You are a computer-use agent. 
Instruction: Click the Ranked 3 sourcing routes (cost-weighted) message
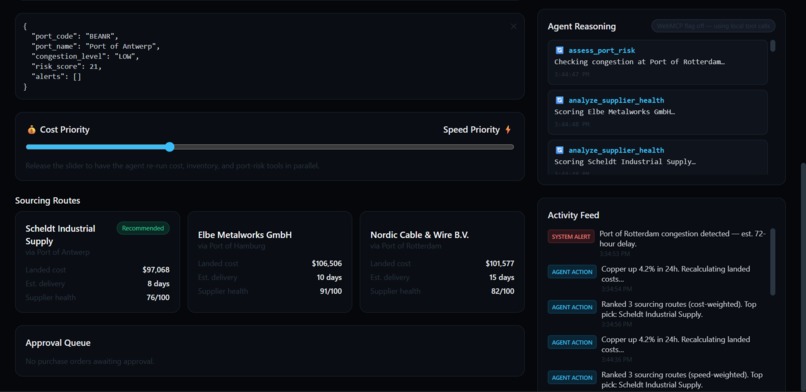(x=679, y=309)
